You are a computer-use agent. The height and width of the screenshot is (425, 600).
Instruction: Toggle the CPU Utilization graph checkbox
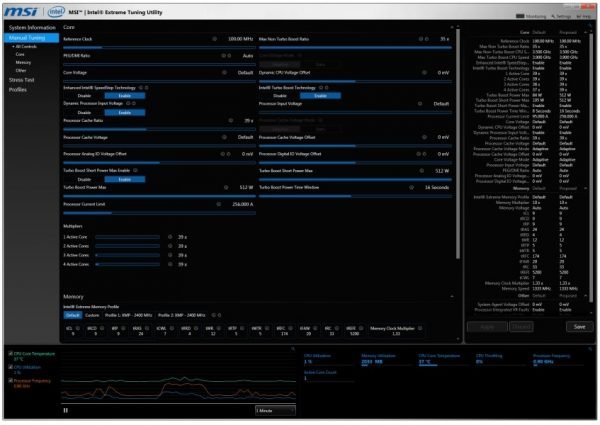(x=10, y=367)
